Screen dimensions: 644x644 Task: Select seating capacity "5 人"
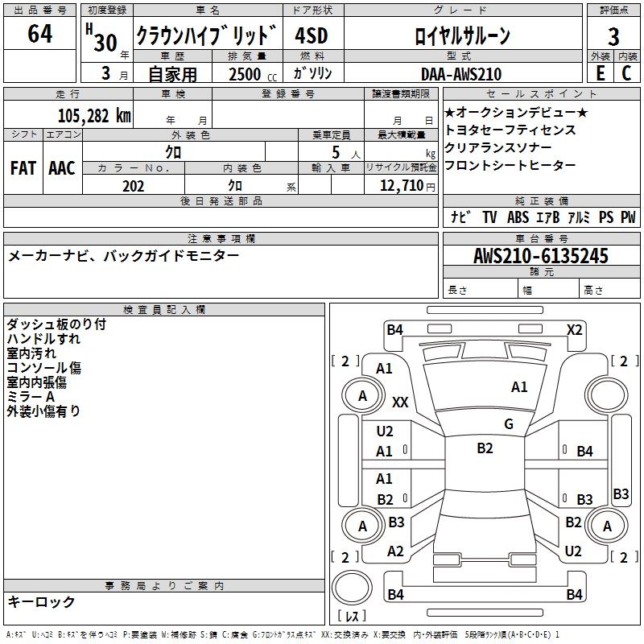(x=346, y=152)
